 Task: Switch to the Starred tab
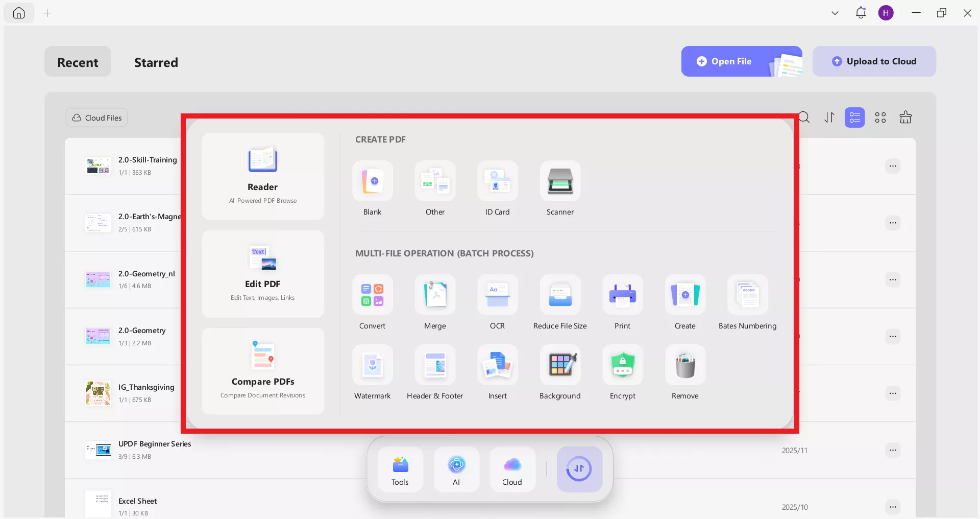[156, 62]
